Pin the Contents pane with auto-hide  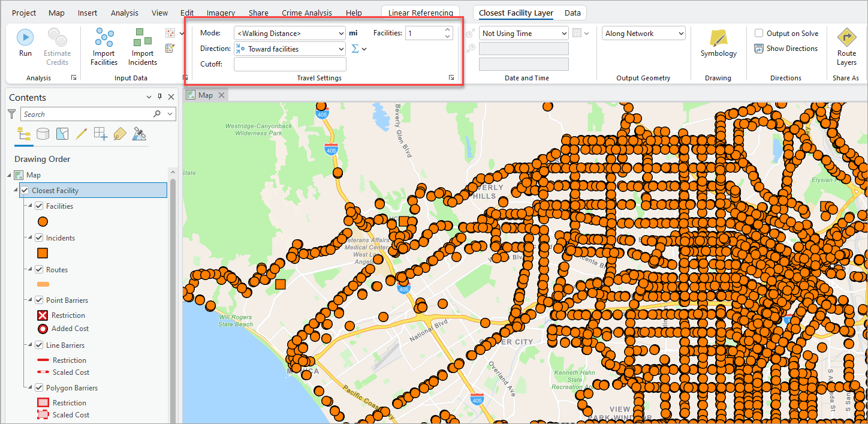click(160, 97)
